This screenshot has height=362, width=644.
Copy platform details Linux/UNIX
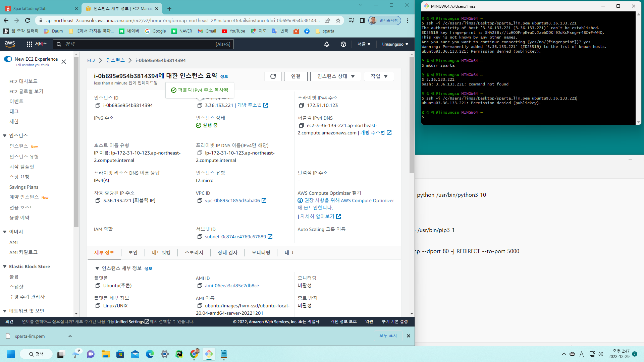point(98,306)
